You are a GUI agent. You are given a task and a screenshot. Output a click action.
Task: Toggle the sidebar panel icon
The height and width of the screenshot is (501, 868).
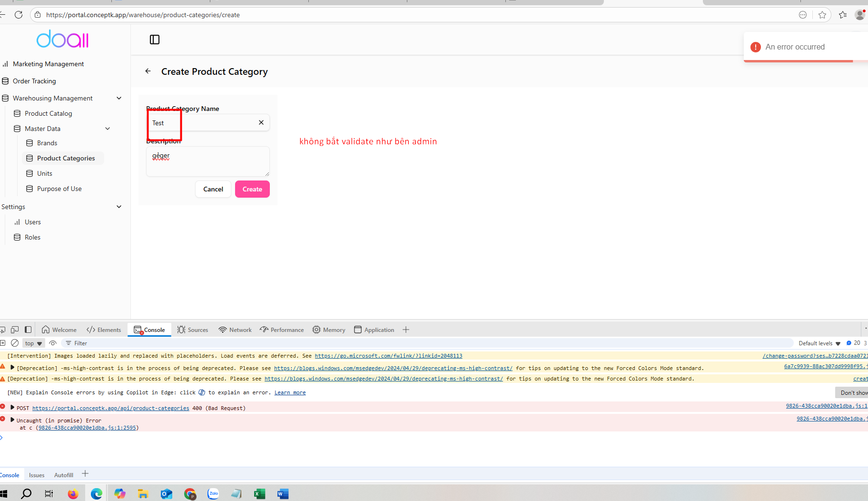pyautogui.click(x=155, y=40)
